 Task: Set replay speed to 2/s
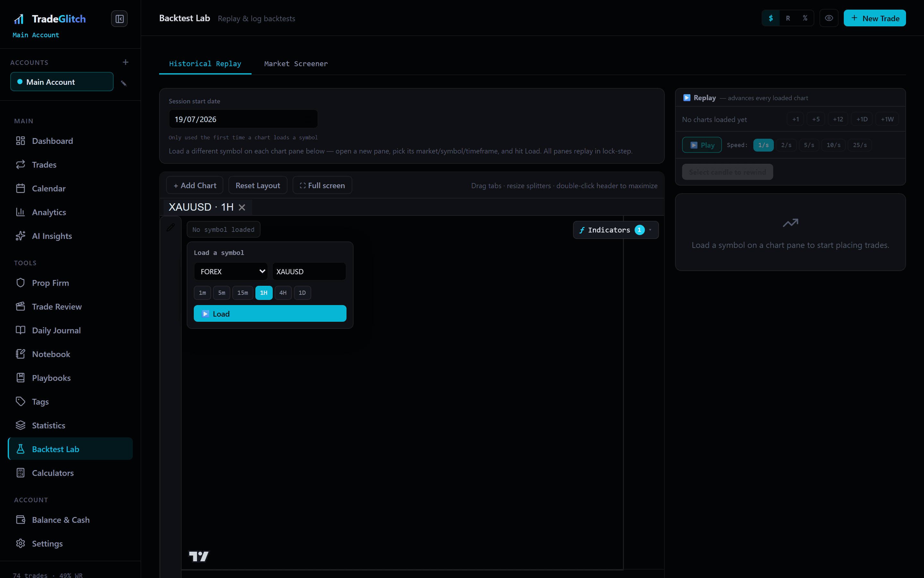pyautogui.click(x=786, y=145)
